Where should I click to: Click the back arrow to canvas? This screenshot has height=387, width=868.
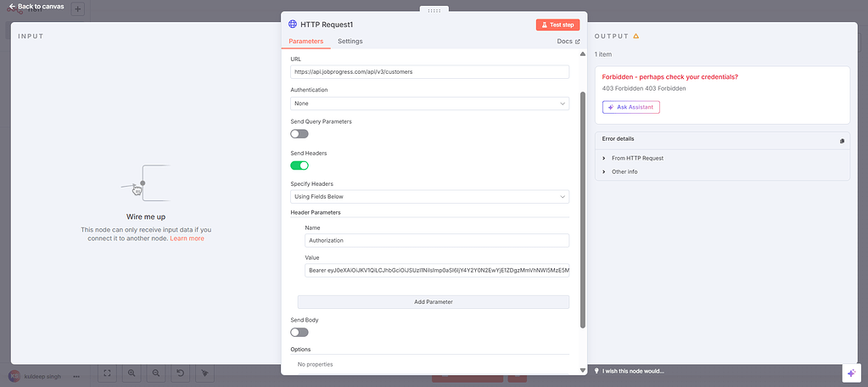pos(12,7)
